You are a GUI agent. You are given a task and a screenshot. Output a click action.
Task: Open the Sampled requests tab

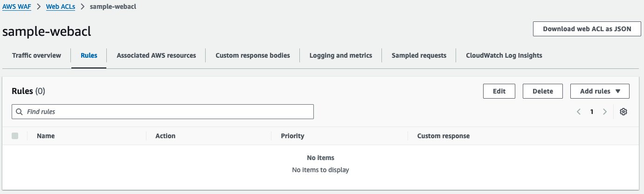pos(419,55)
